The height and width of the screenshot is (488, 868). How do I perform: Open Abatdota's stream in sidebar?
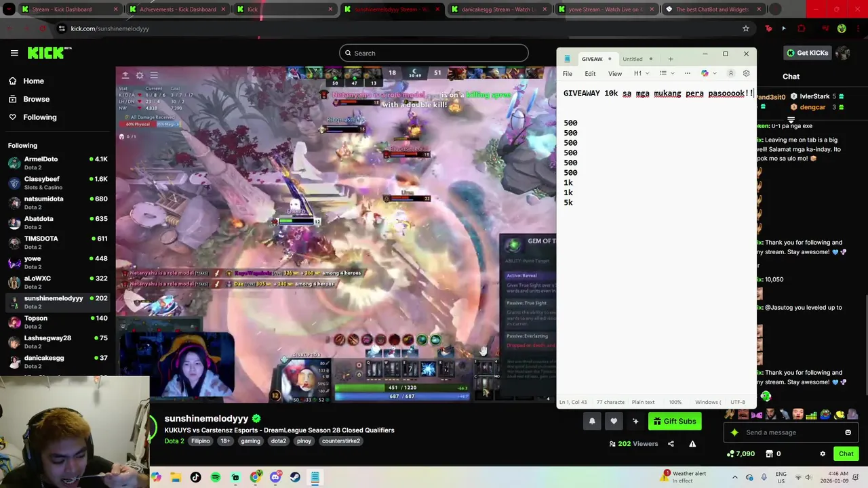click(58, 222)
